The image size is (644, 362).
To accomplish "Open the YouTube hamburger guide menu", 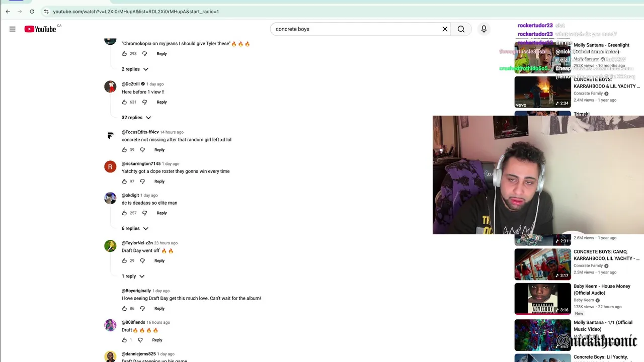I will (12, 29).
